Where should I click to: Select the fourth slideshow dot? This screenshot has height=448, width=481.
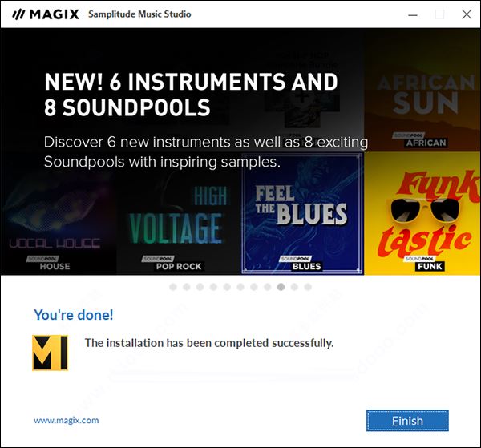point(213,287)
